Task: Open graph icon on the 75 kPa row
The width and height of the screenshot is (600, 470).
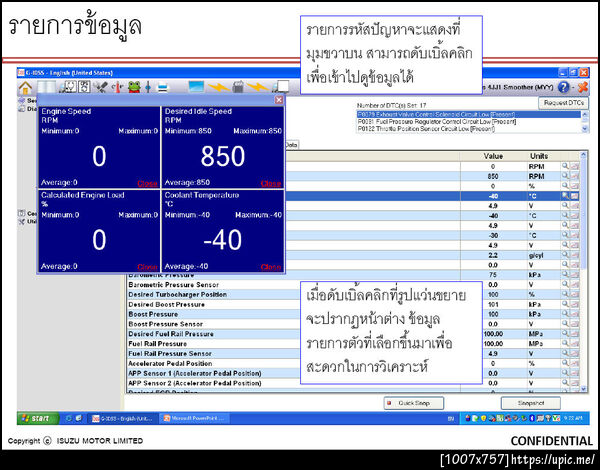Action: coord(574,274)
